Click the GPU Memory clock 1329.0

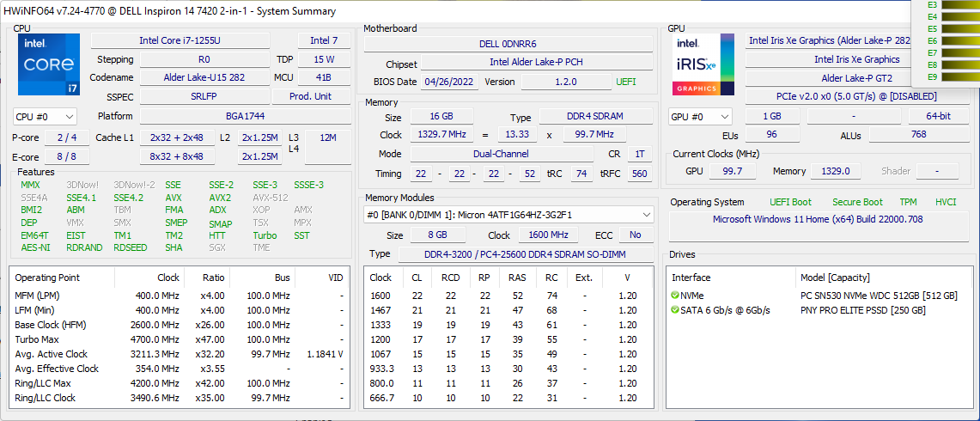pyautogui.click(x=835, y=171)
